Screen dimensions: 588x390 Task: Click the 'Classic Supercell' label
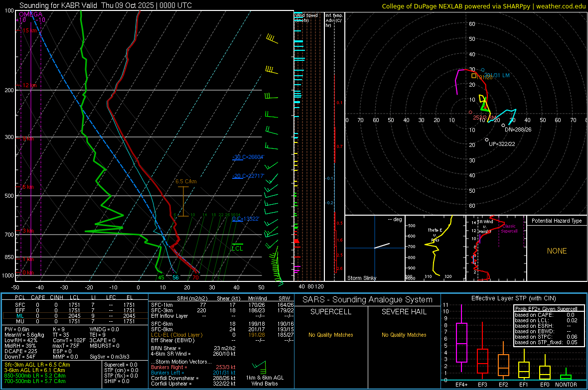(x=509, y=229)
